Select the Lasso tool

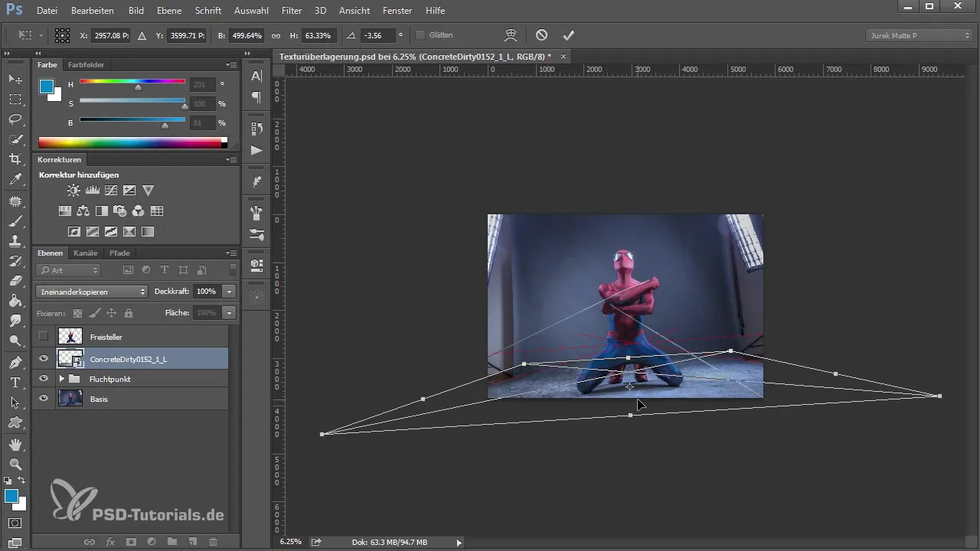pos(15,119)
